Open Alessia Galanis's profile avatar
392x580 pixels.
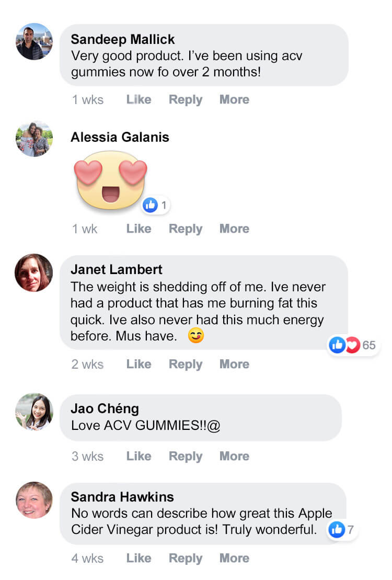pos(34,139)
